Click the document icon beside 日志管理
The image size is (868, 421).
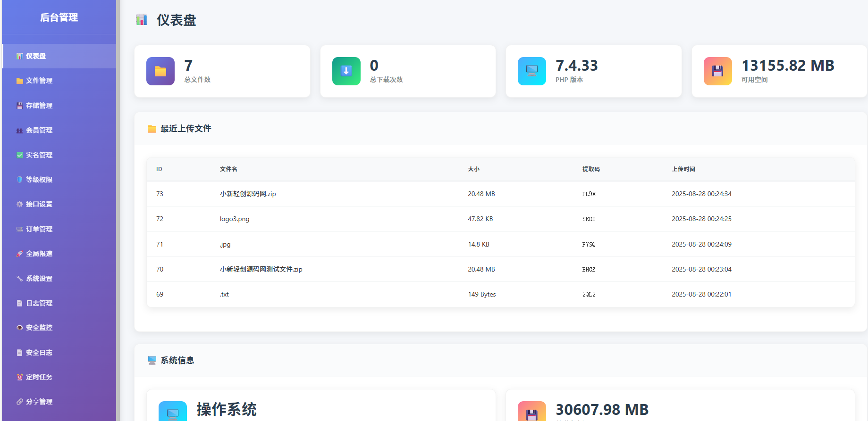coord(19,303)
